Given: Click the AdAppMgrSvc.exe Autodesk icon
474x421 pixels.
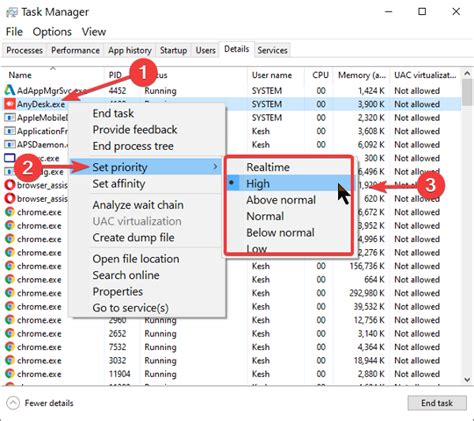Looking at the screenshot, I should point(10,90).
